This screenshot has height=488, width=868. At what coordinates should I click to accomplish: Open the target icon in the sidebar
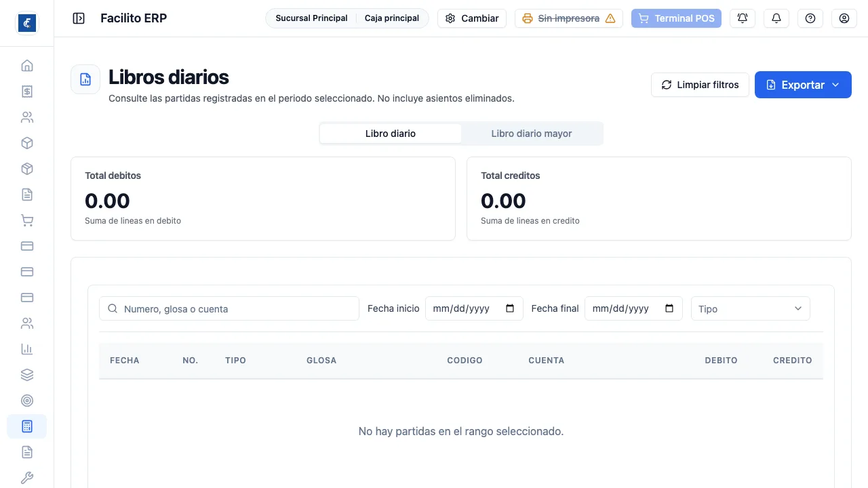point(27,401)
